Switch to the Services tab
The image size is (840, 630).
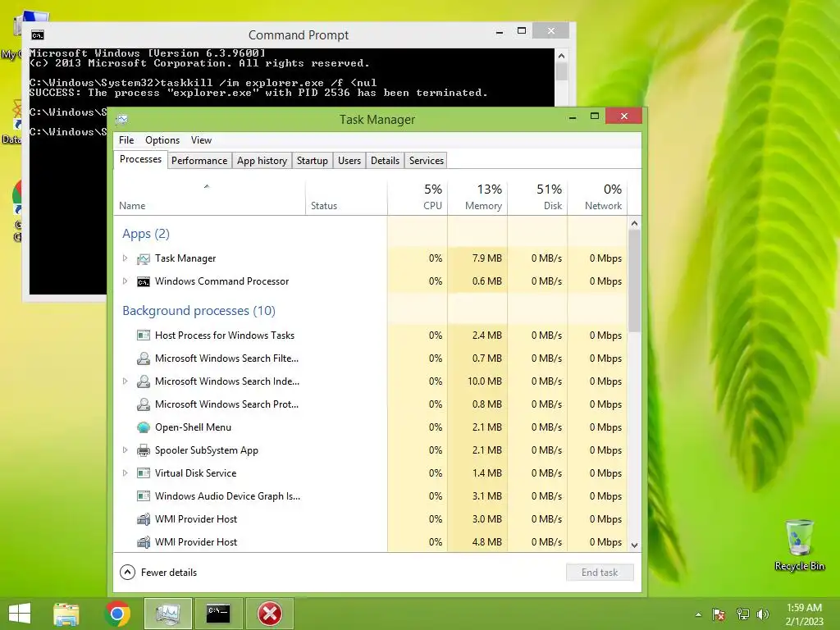coord(427,161)
